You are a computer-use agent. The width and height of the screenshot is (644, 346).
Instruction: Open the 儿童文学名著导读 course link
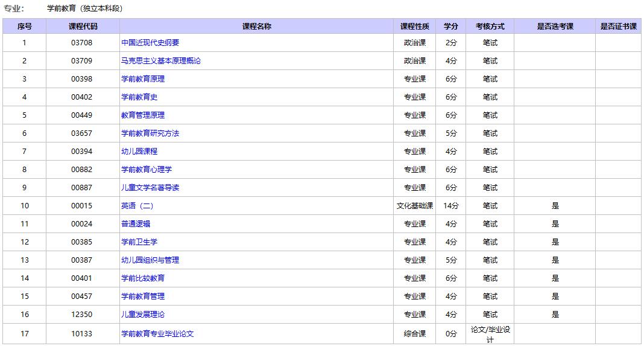point(150,188)
